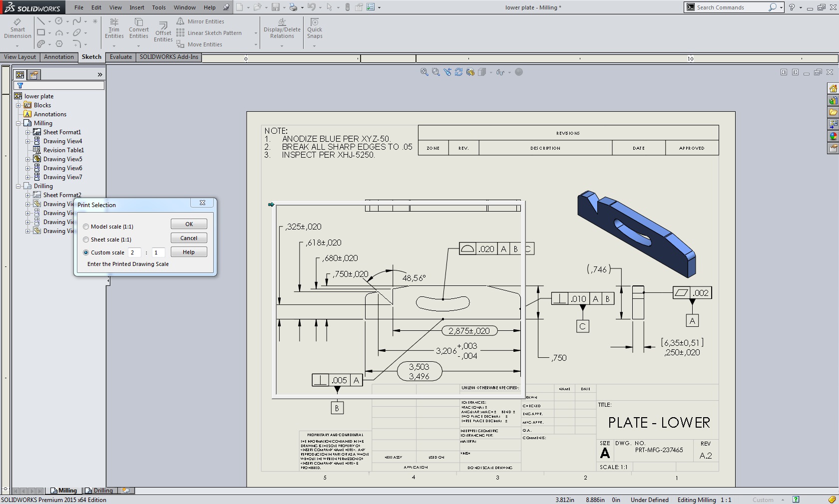The height and width of the screenshot is (504, 839).
Task: Choose the Offset Entities tool
Action: (x=163, y=31)
